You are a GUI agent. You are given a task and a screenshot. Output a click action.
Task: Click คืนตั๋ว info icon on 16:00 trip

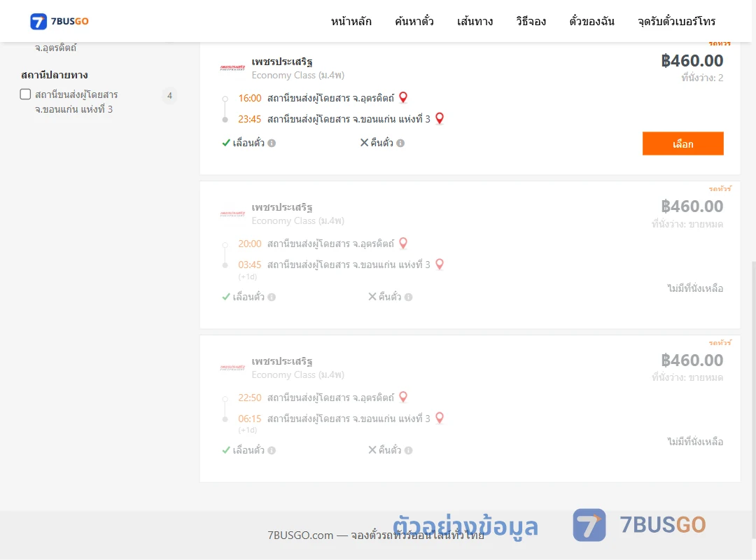click(x=400, y=143)
